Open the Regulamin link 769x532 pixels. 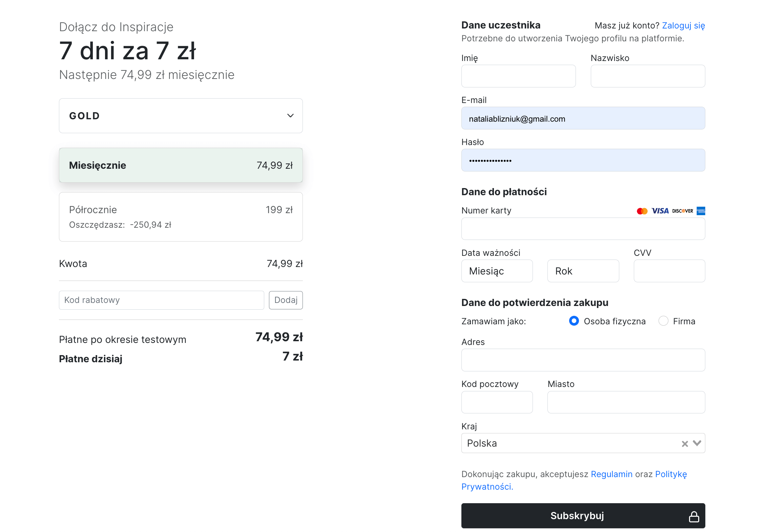(x=611, y=474)
